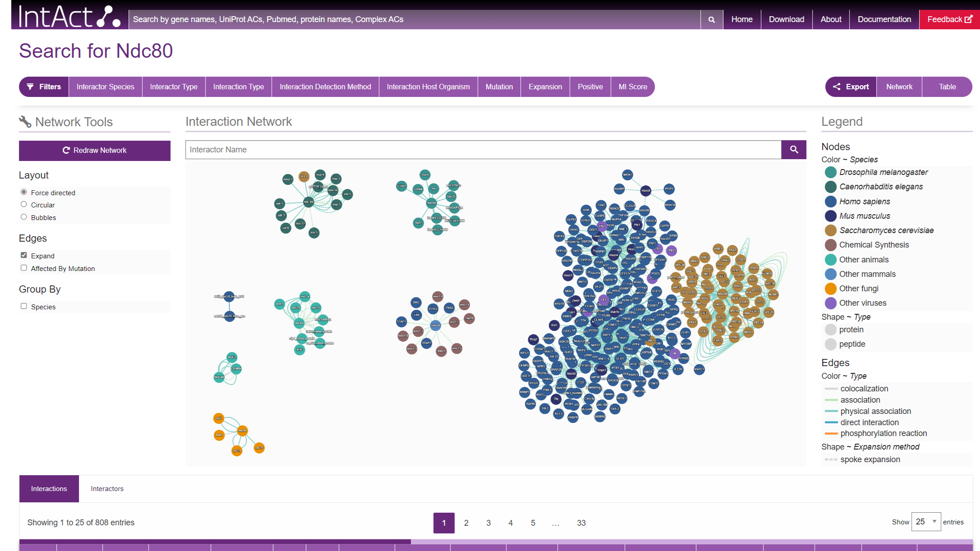
Task: Jump to last page 33
Action: (581, 523)
